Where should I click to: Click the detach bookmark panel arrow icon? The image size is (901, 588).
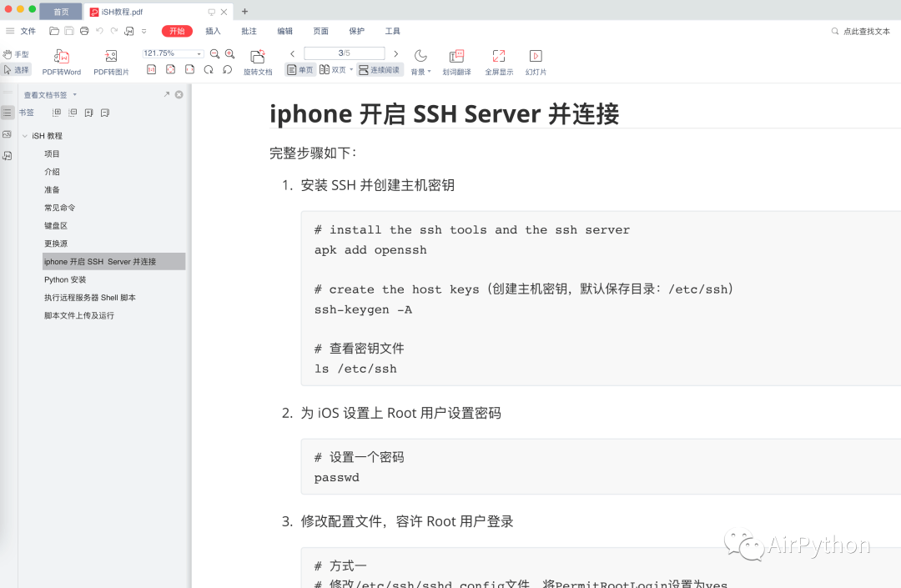point(167,94)
